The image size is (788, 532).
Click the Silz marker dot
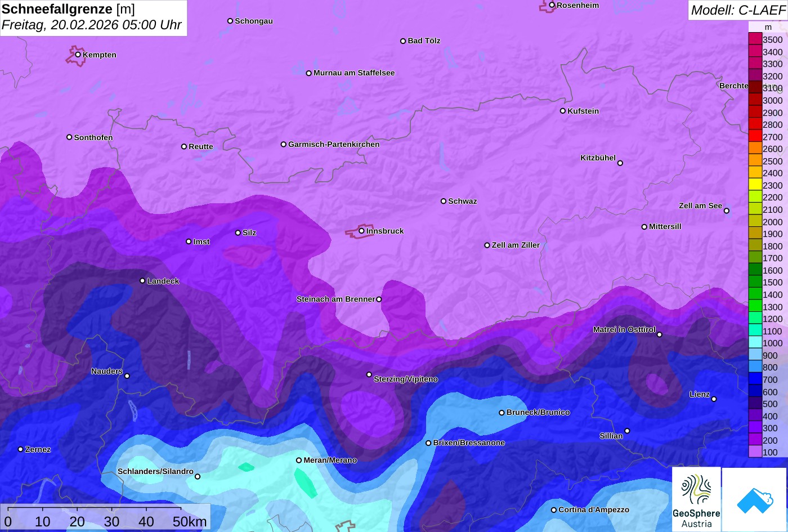click(238, 233)
